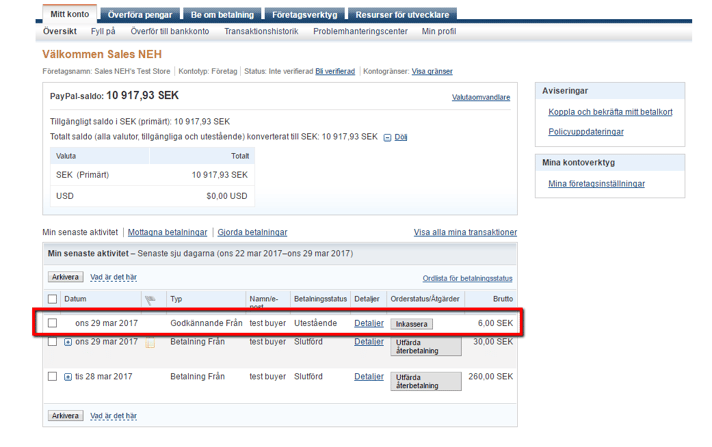Open Ordlista för betalningsstatus link
712x447 pixels.
[467, 278]
